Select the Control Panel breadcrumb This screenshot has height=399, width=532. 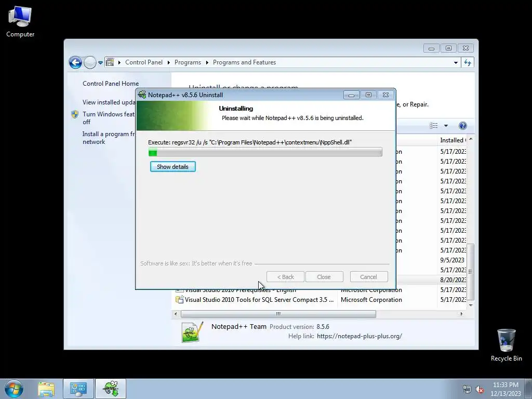pos(144,62)
